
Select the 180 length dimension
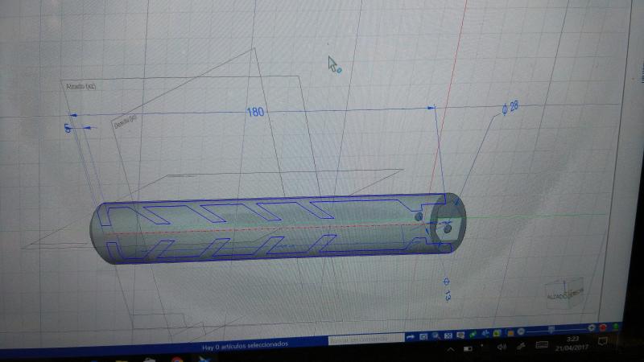tap(254, 112)
